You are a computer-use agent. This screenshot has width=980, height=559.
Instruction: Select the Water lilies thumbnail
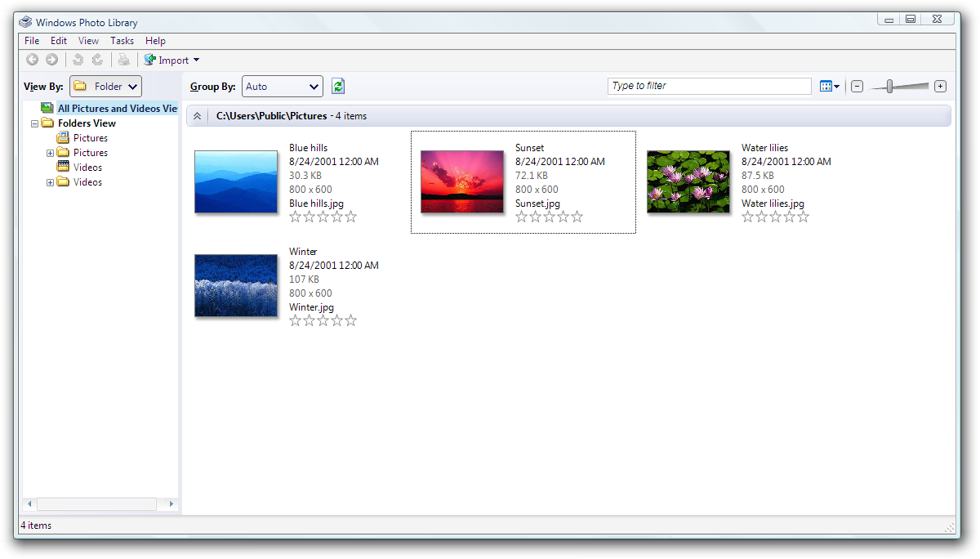pyautogui.click(x=688, y=181)
